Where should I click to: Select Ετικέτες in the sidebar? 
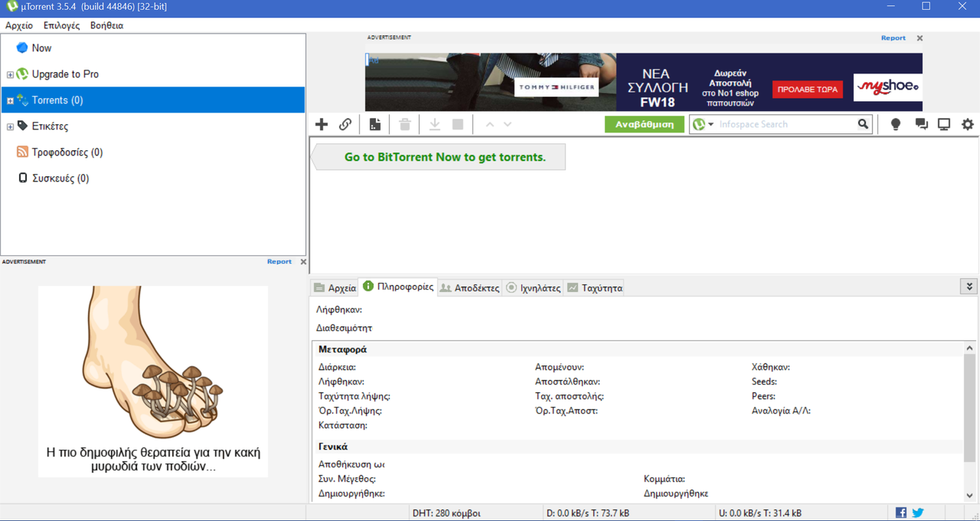pos(153,126)
